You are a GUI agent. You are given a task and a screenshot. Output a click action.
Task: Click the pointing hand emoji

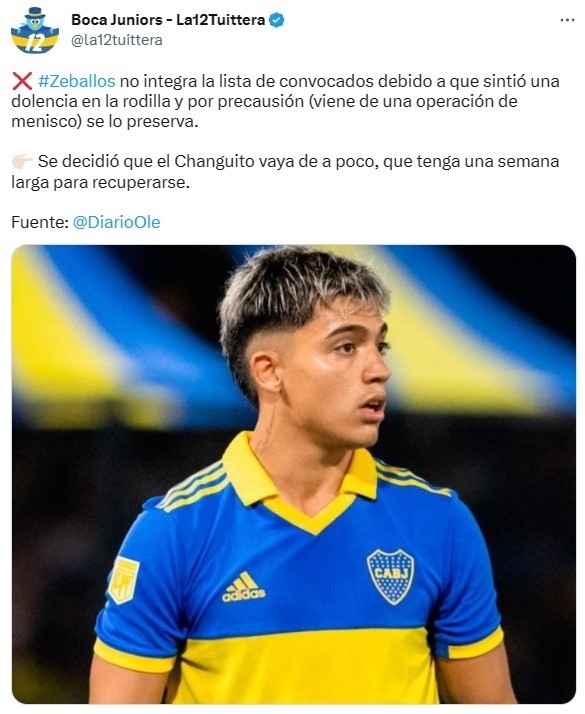tap(22, 161)
